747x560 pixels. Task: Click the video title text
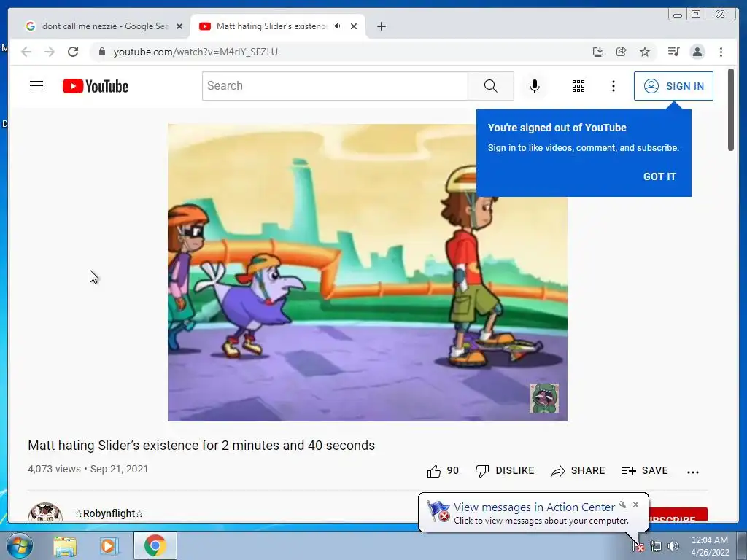tap(201, 446)
